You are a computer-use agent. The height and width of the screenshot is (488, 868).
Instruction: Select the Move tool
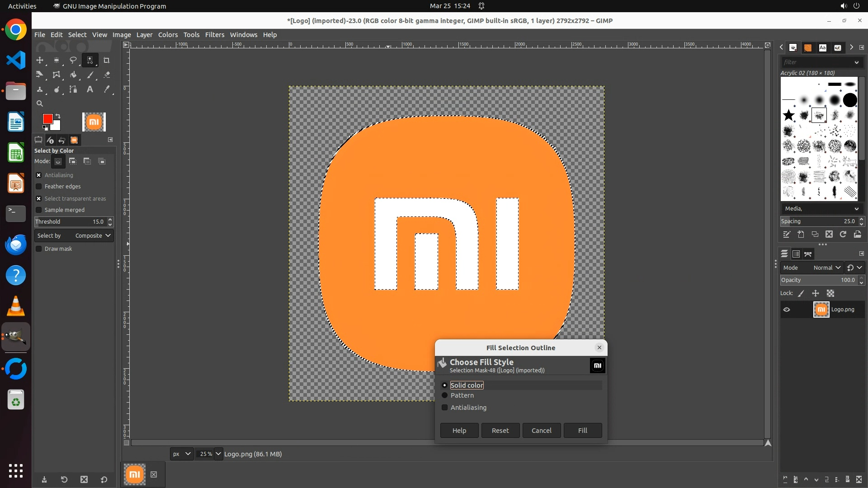40,60
